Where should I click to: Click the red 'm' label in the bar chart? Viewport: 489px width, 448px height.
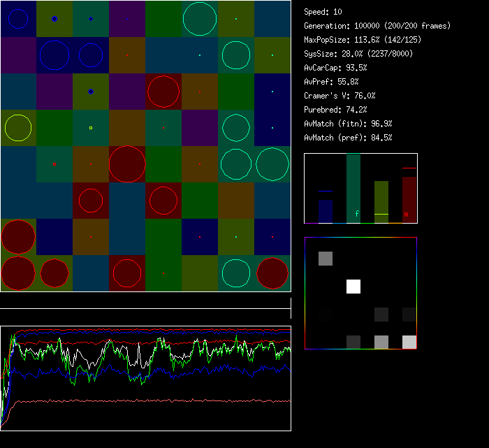(x=406, y=214)
